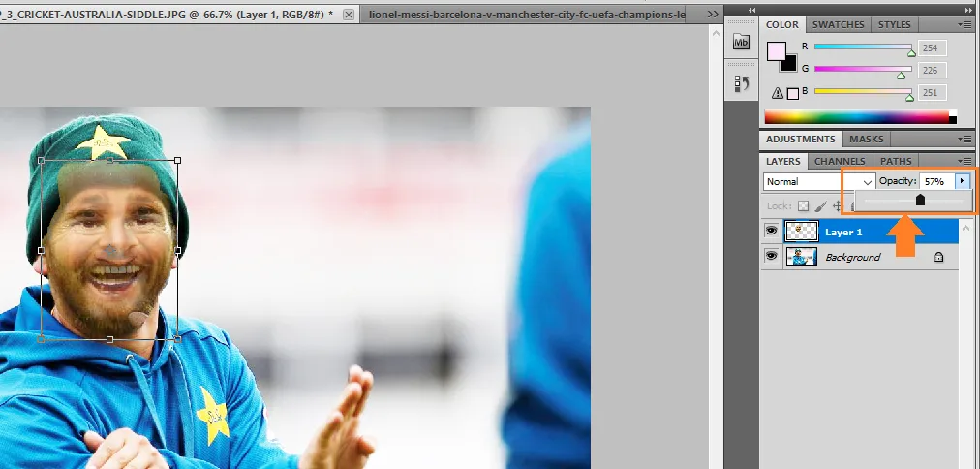980x469 pixels.
Task: Adjust the red (R) color slider
Action: point(863,47)
